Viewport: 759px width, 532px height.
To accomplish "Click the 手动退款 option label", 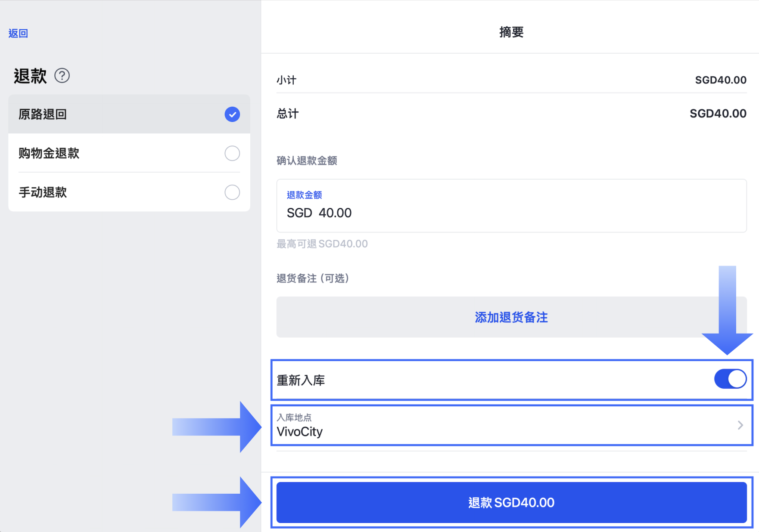I will pyautogui.click(x=43, y=192).
